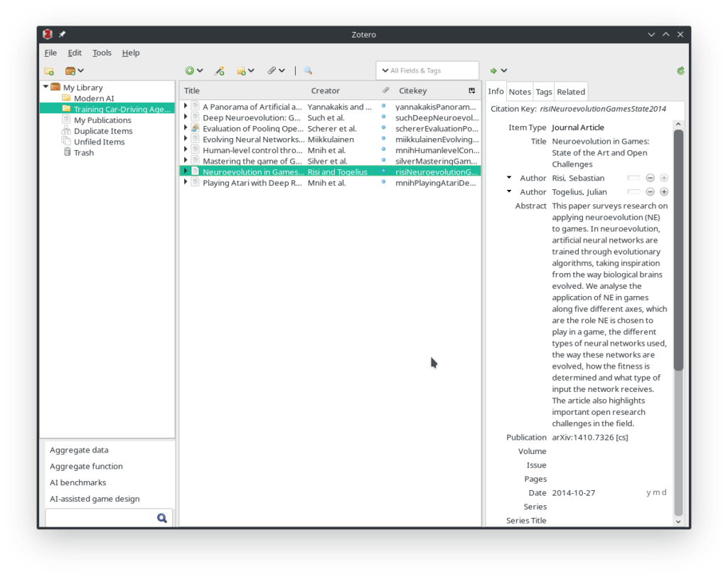Filter by AI-assisted game design tag
The height and width of the screenshot is (577, 728).
pyautogui.click(x=95, y=499)
